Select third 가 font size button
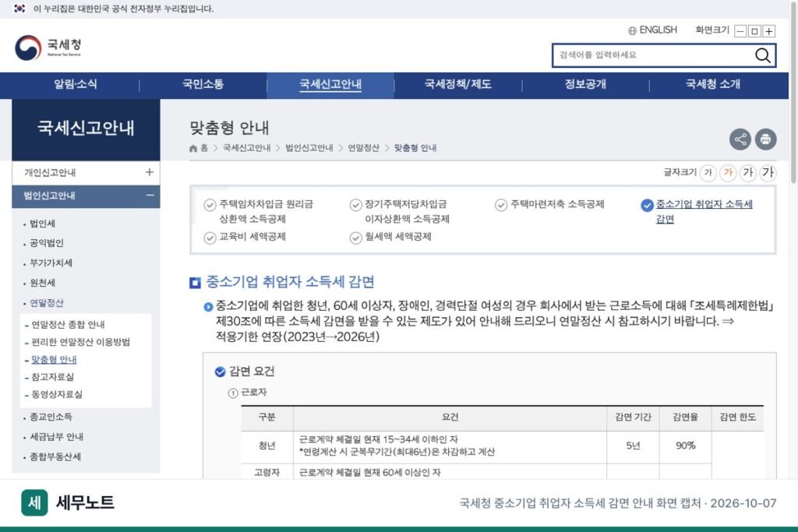 (747, 173)
